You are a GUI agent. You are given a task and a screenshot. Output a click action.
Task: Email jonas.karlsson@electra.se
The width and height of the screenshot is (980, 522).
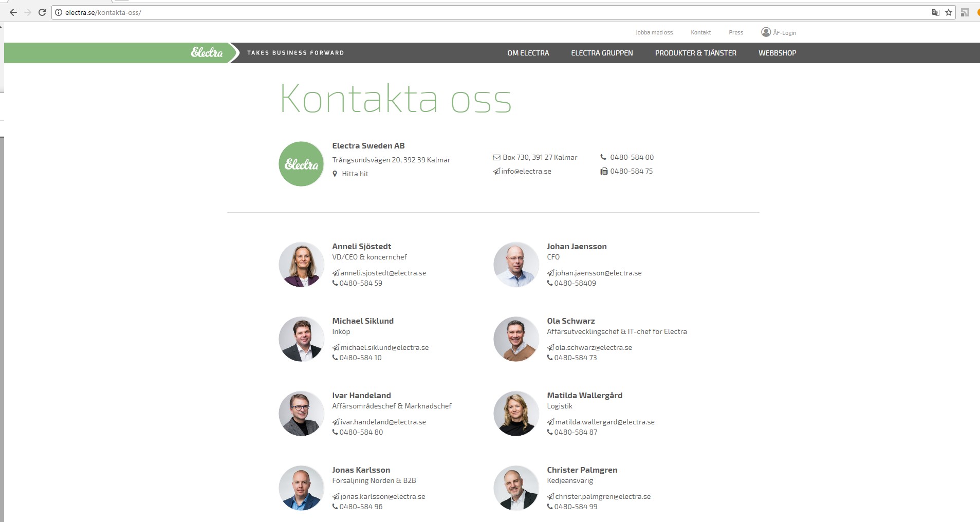coord(383,496)
